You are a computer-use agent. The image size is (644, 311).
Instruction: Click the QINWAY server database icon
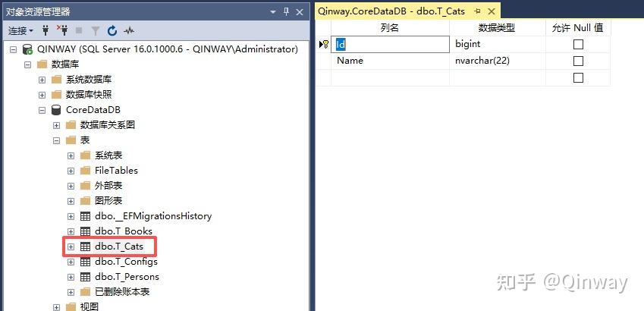(x=27, y=49)
